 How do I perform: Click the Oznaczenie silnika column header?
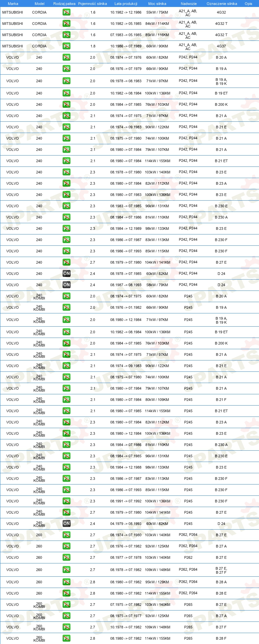tap(222, 4)
